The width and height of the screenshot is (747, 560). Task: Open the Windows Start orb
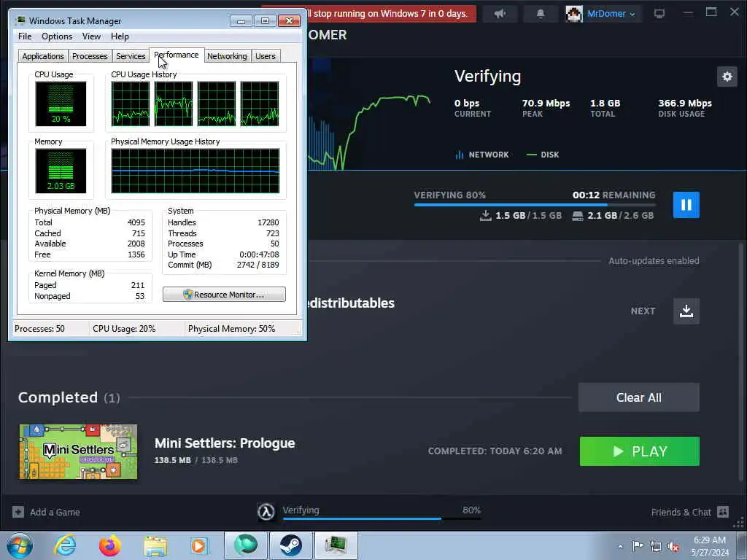pos(20,545)
